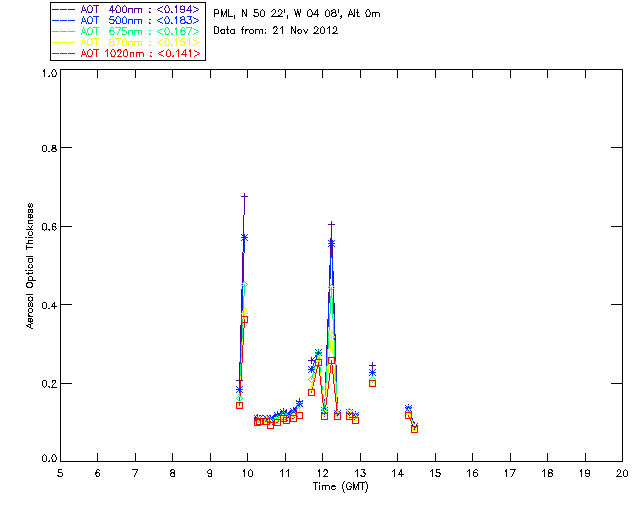This screenshot has width=640, height=512.
Task: Click the AOT 400nm legend entry
Action: coord(127,9)
